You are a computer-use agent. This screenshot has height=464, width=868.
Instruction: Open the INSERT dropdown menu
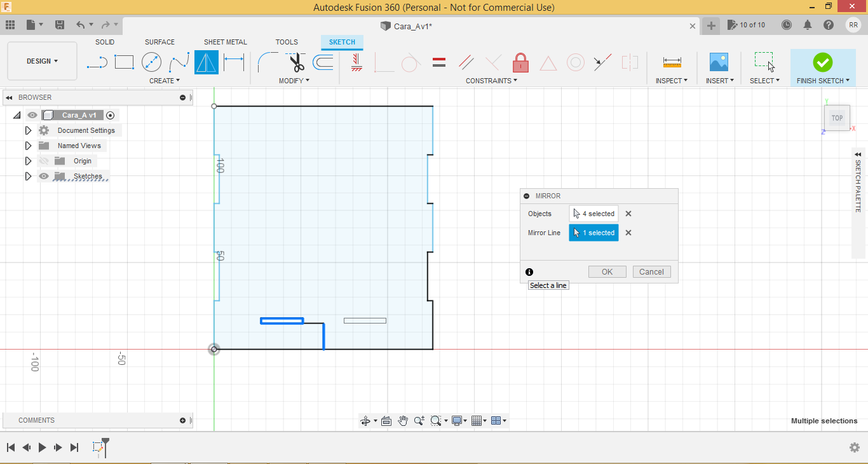click(x=720, y=81)
